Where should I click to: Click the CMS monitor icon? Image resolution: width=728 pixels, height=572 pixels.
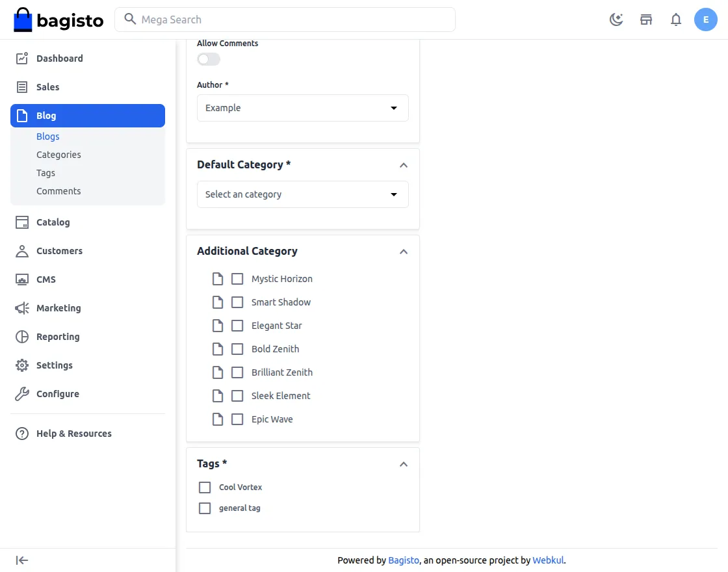(22, 279)
